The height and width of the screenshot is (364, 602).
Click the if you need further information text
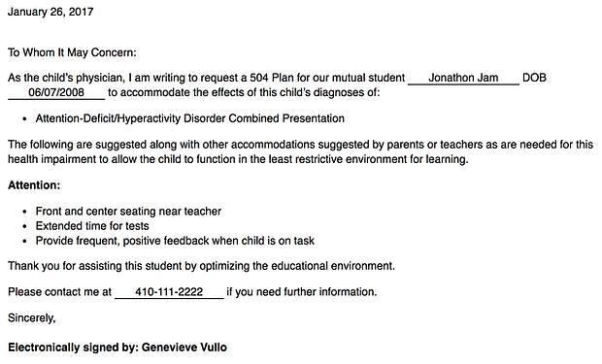[x=302, y=292]
